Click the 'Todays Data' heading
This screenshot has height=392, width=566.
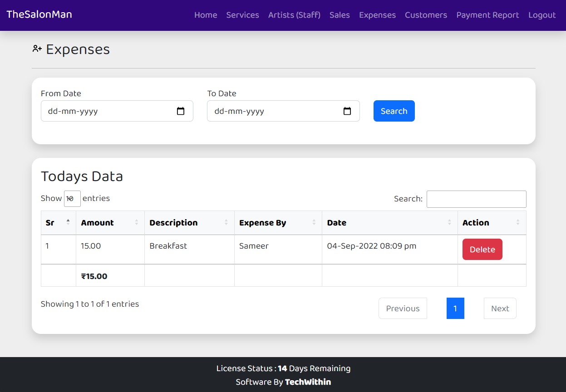(82, 176)
